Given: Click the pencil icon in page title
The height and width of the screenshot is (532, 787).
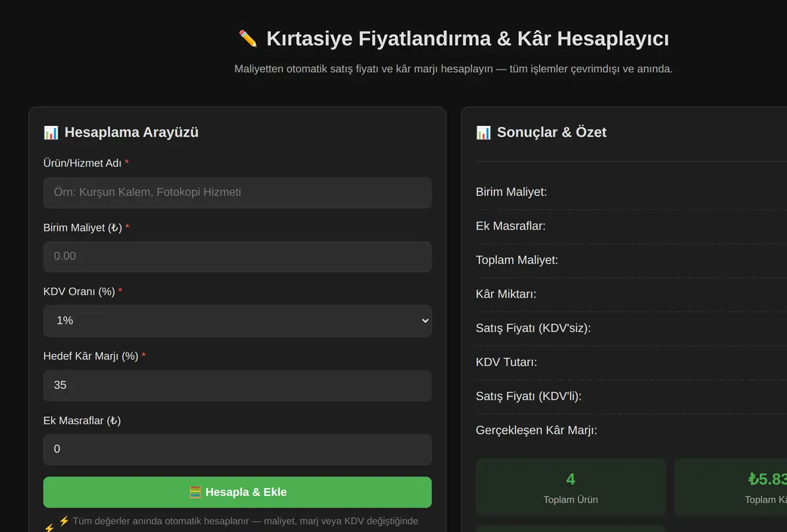Looking at the screenshot, I should click(x=248, y=39).
